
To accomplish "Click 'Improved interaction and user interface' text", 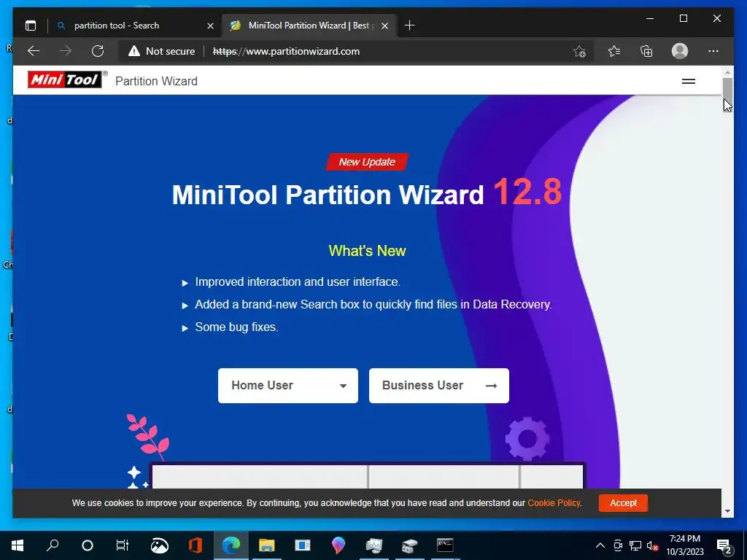I will click(x=298, y=282).
